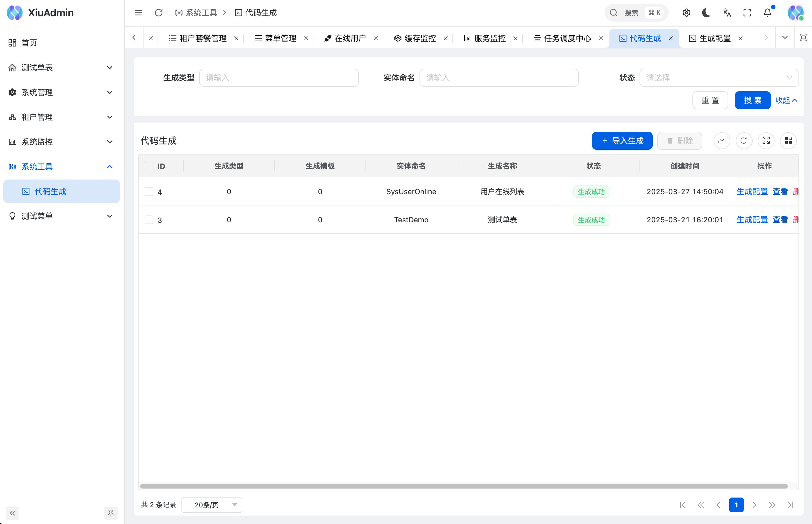Select the checkbox for SysUserOnline row
Image resolution: width=812 pixels, height=524 pixels.
tap(149, 192)
